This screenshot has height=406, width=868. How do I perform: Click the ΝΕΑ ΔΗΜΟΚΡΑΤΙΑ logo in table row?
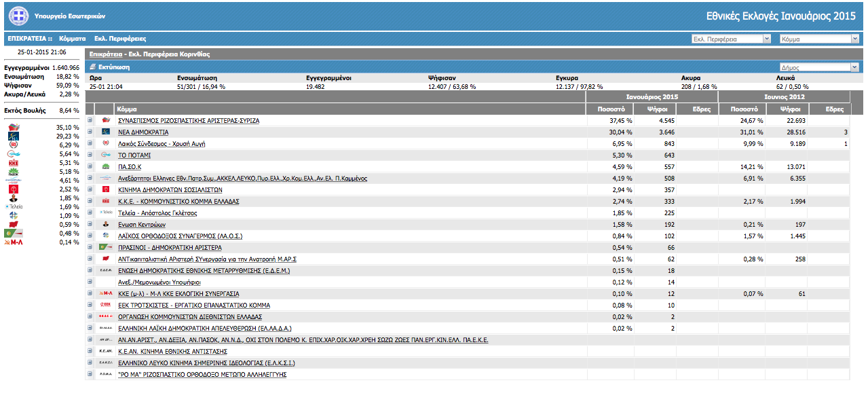click(x=105, y=132)
